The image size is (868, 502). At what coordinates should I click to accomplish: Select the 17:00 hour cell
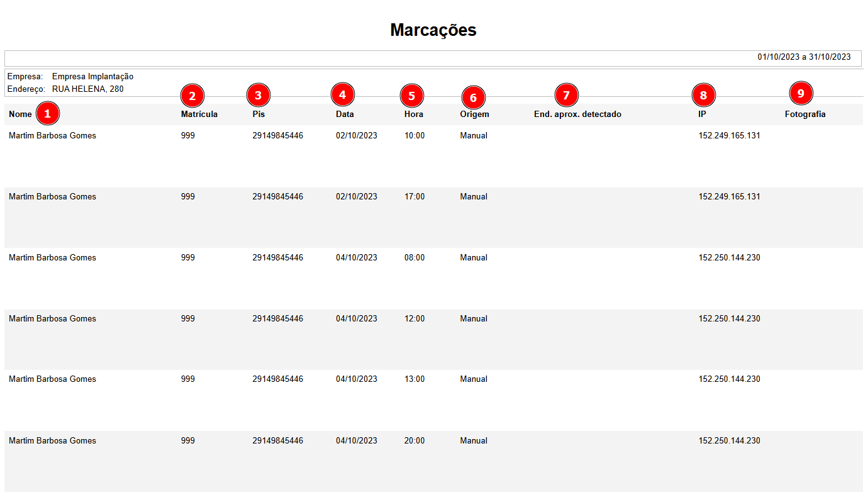click(415, 197)
